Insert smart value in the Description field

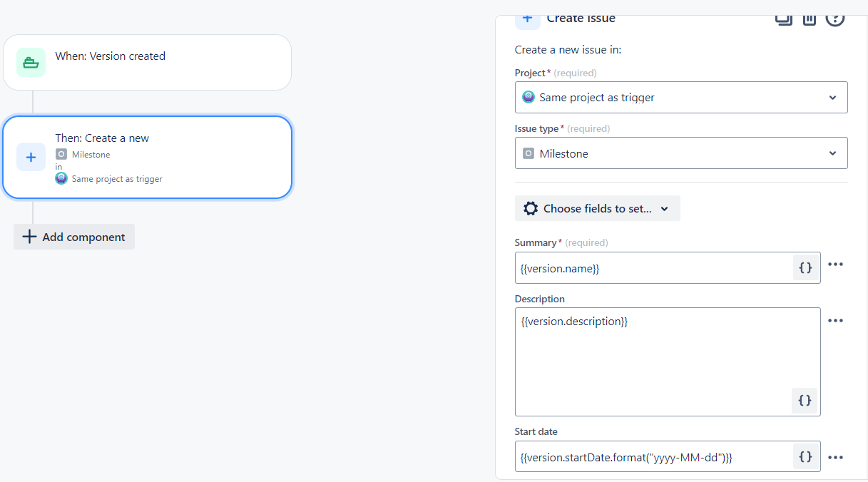click(805, 401)
